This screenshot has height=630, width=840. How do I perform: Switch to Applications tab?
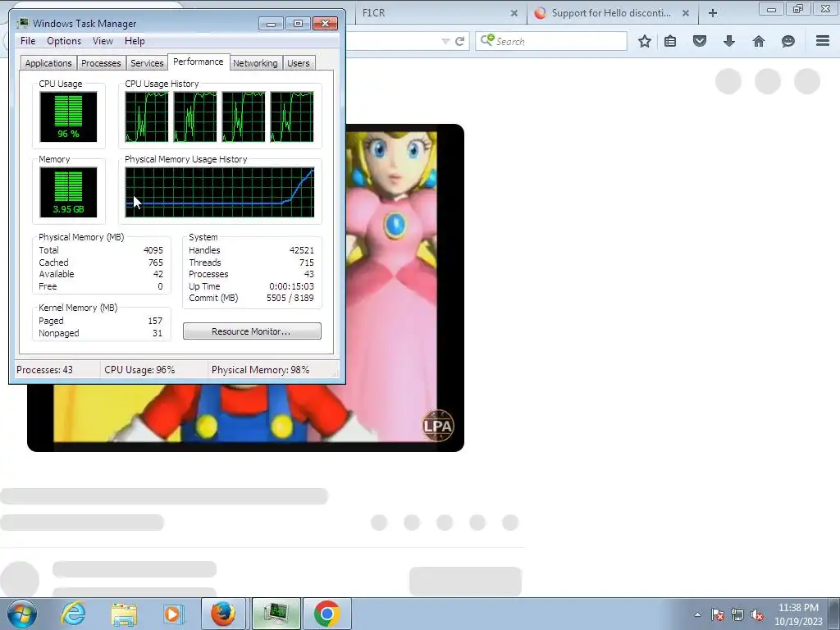(48, 63)
